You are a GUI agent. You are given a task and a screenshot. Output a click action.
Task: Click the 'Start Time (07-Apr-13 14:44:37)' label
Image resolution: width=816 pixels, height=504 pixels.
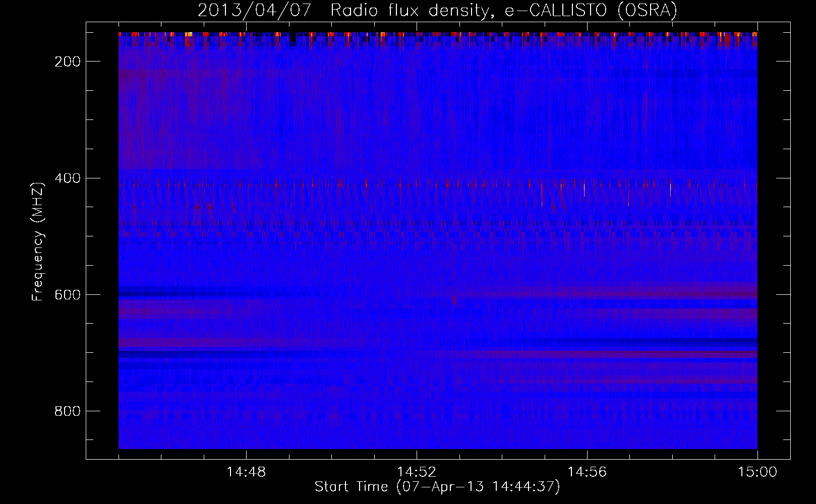click(x=437, y=487)
